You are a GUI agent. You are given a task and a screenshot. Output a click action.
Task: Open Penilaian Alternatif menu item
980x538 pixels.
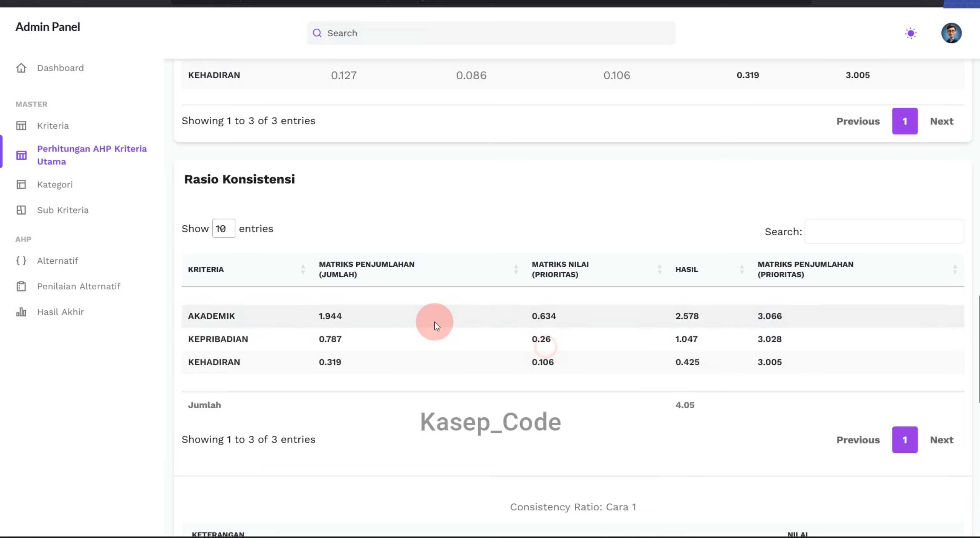click(x=79, y=286)
